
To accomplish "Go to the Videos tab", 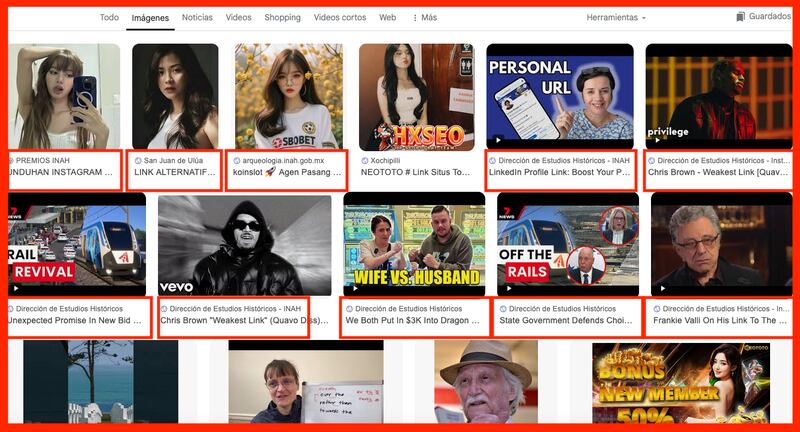I will tap(238, 17).
